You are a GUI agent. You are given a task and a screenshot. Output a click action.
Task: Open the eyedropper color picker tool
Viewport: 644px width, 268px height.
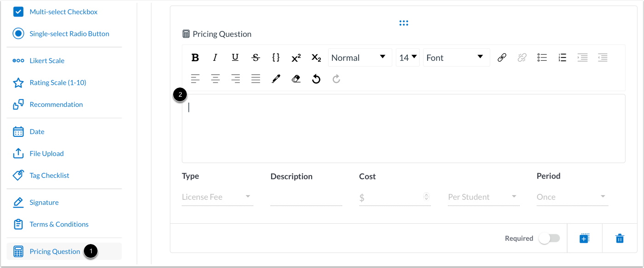[x=275, y=78]
